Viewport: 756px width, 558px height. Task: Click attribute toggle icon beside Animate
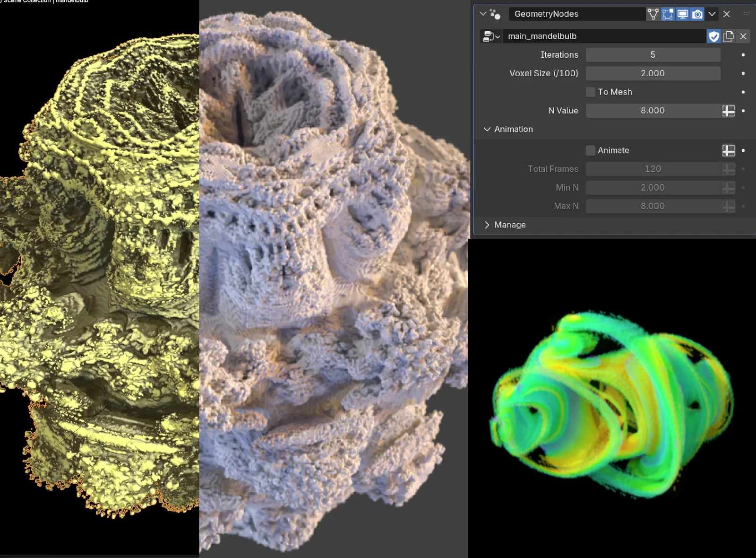click(x=729, y=150)
